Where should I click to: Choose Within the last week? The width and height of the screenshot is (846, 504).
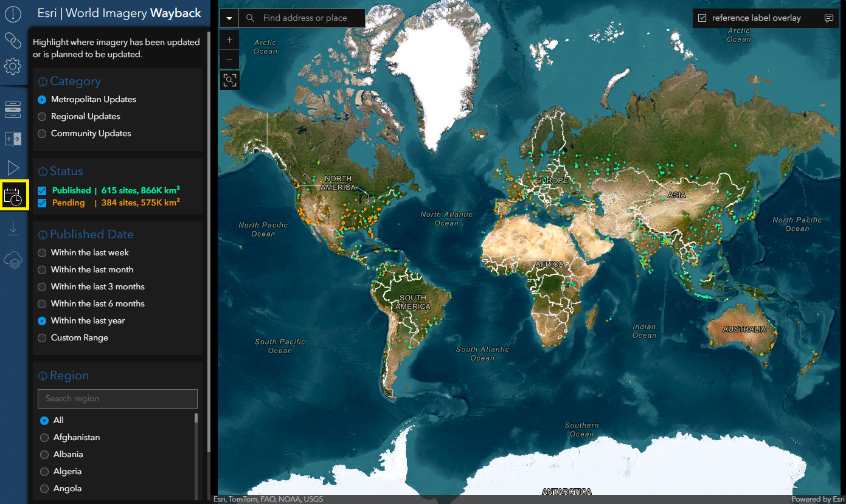(42, 253)
